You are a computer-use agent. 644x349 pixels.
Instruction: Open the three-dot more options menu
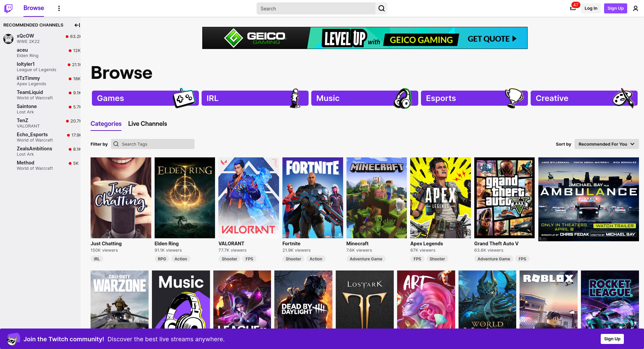59,8
